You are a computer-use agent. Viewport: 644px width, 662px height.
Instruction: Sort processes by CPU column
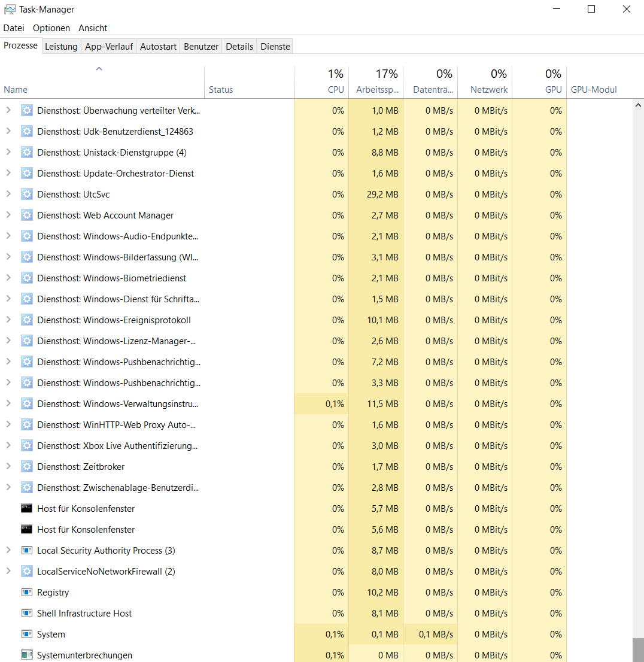[x=321, y=82]
